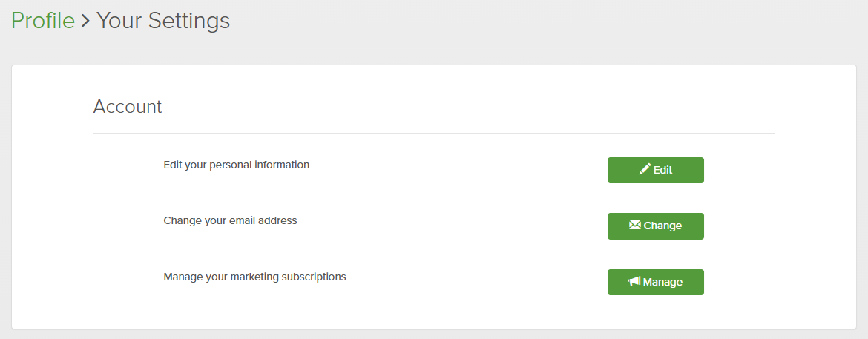Click the "Your Settings" page title

(x=163, y=21)
